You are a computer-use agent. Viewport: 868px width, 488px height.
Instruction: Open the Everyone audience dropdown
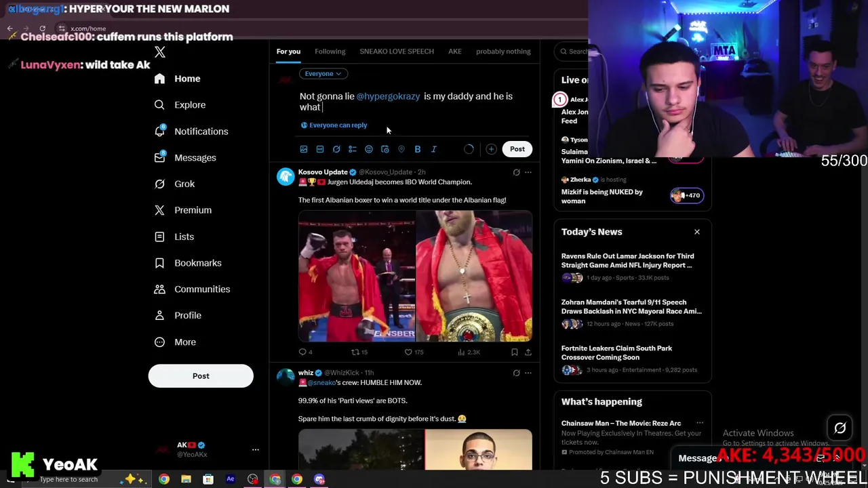coord(323,73)
